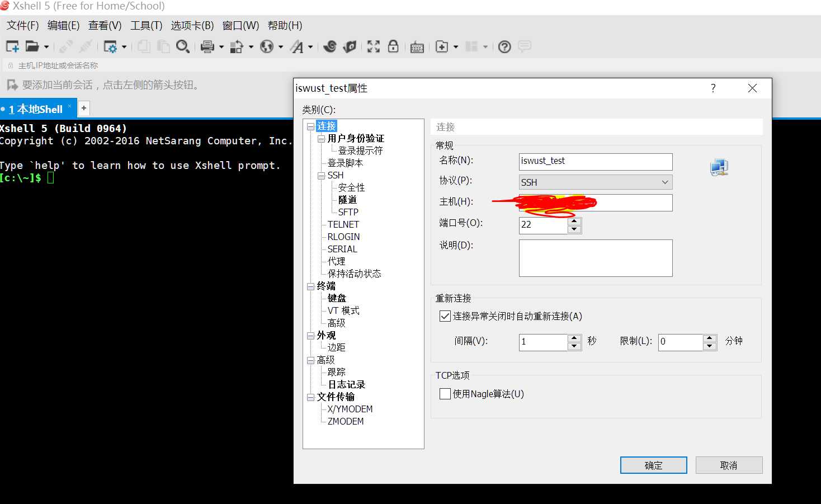Click the Print icon in the toolbar
Viewport: 821px width, 504px height.
point(207,46)
